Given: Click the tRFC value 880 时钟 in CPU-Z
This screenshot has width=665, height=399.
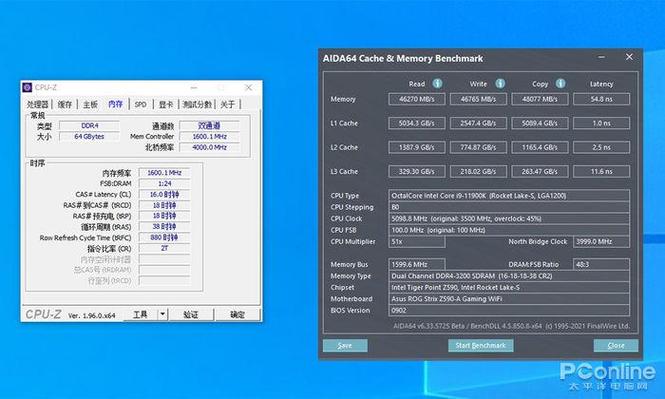Looking at the screenshot, I should click(x=165, y=238).
